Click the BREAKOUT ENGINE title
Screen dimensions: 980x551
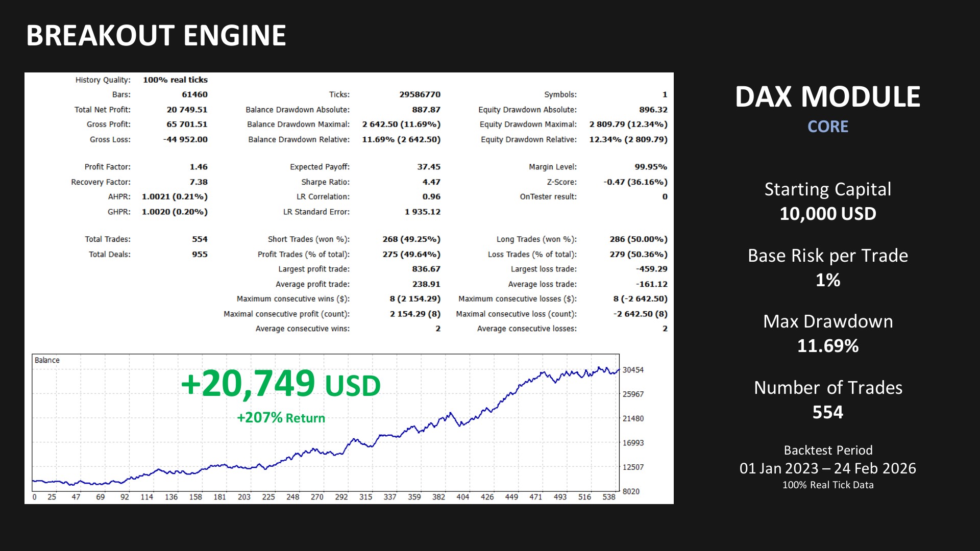coord(156,36)
